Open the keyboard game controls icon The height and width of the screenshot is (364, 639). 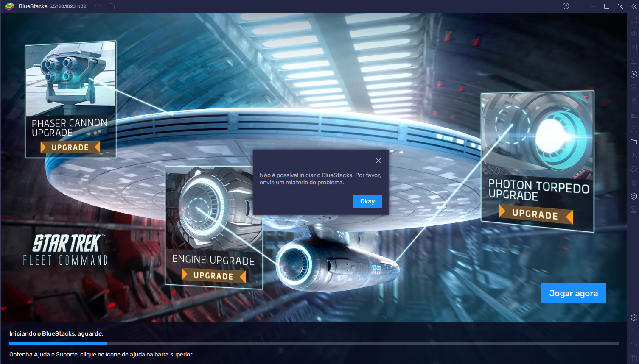[x=634, y=61]
